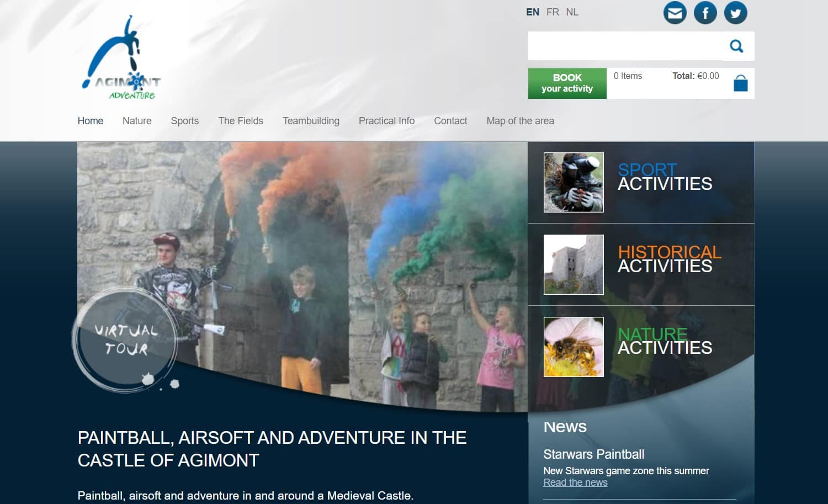The height and width of the screenshot is (504, 828).
Task: Click inside the search text field
Action: tap(625, 46)
